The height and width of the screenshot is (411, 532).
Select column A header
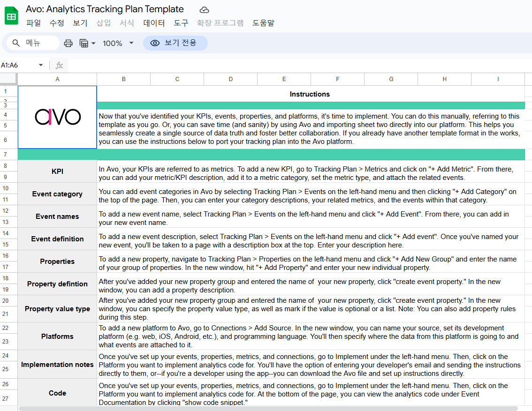pos(57,79)
